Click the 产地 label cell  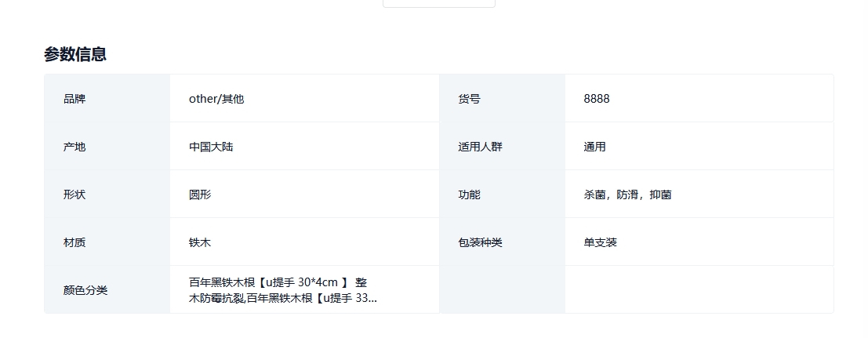click(107, 147)
